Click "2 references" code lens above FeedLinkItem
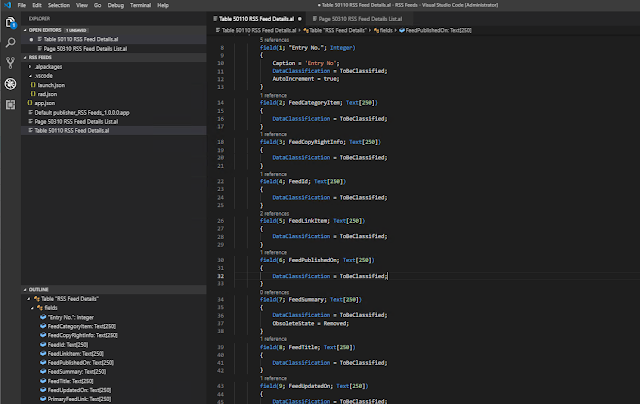640x404 pixels. 274,213
